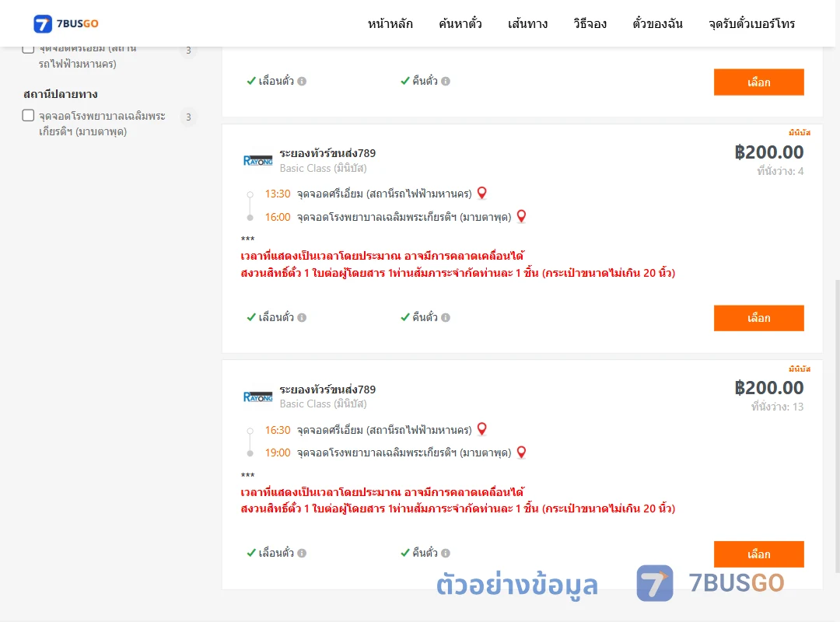Click the 7BUSGO logo in header
Screen dimensions: 840x622
click(x=66, y=23)
